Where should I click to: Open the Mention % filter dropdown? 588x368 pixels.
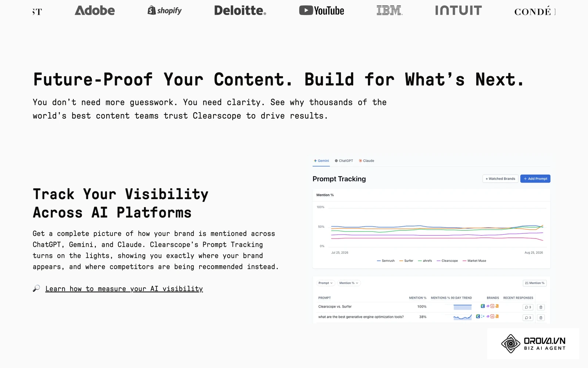click(349, 283)
